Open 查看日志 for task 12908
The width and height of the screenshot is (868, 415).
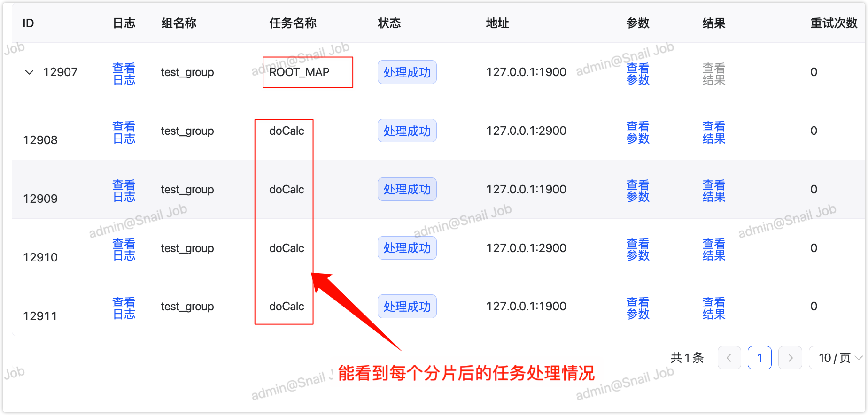point(124,132)
